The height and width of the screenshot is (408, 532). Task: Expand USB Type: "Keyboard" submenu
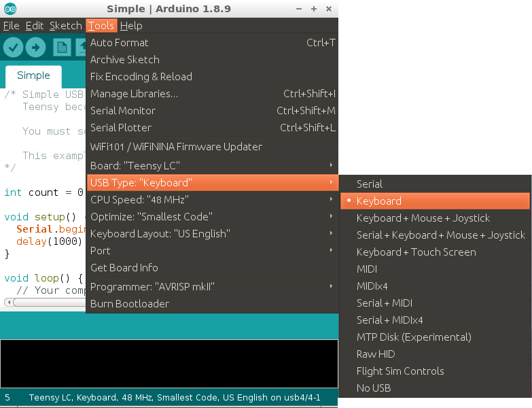[x=213, y=183]
